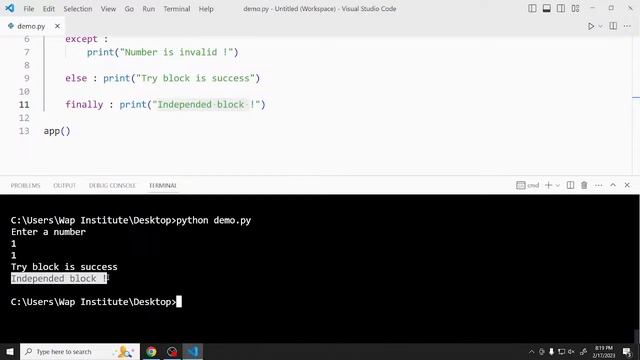
Task: Kill terminal with trash icon
Action: [x=584, y=185]
